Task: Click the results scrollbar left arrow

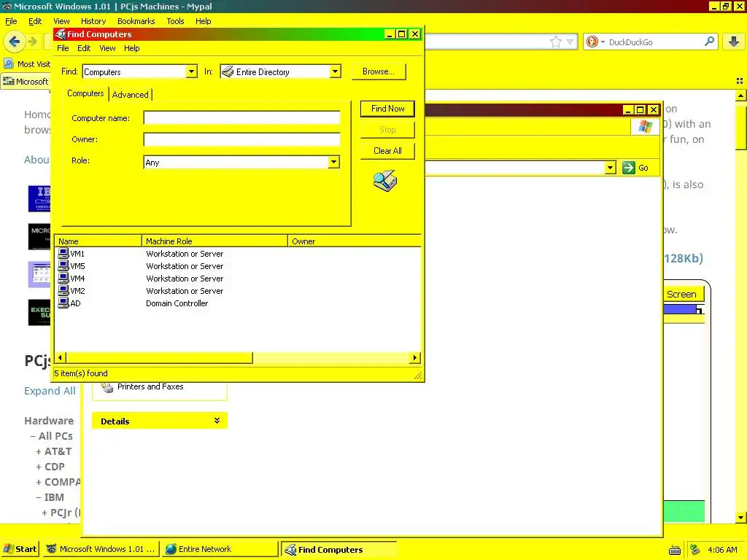Action: point(60,357)
